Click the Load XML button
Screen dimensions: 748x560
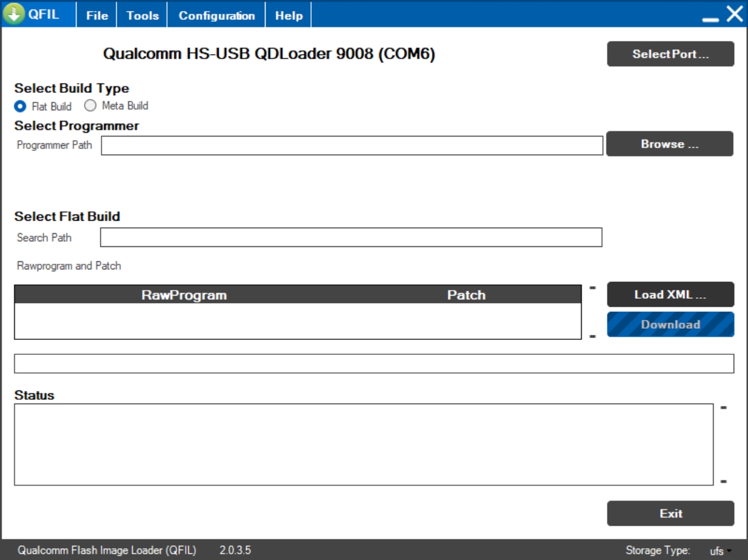click(671, 295)
